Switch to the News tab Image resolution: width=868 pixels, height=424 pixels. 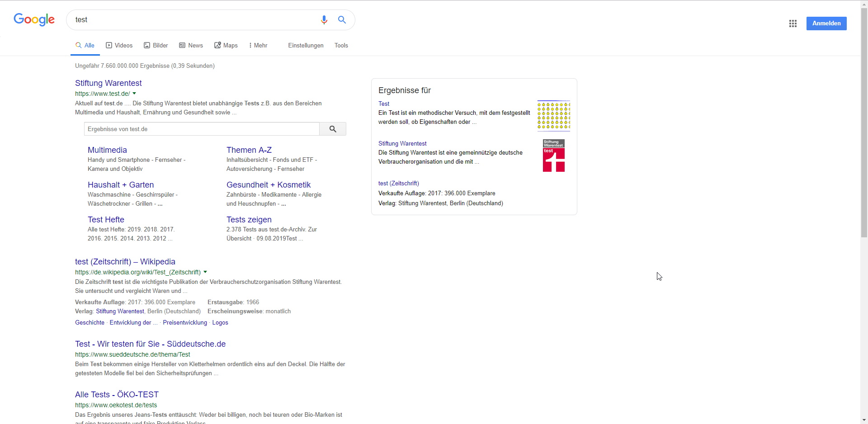click(x=191, y=46)
